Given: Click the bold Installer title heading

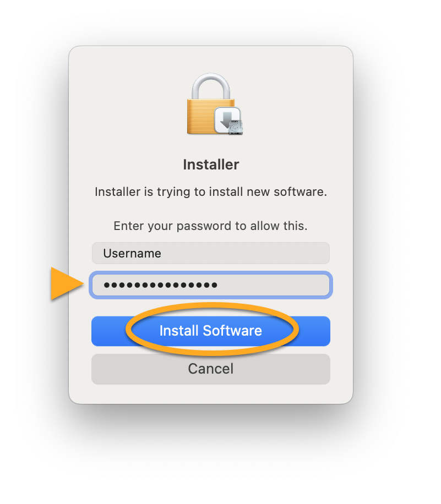Looking at the screenshot, I should [211, 165].
